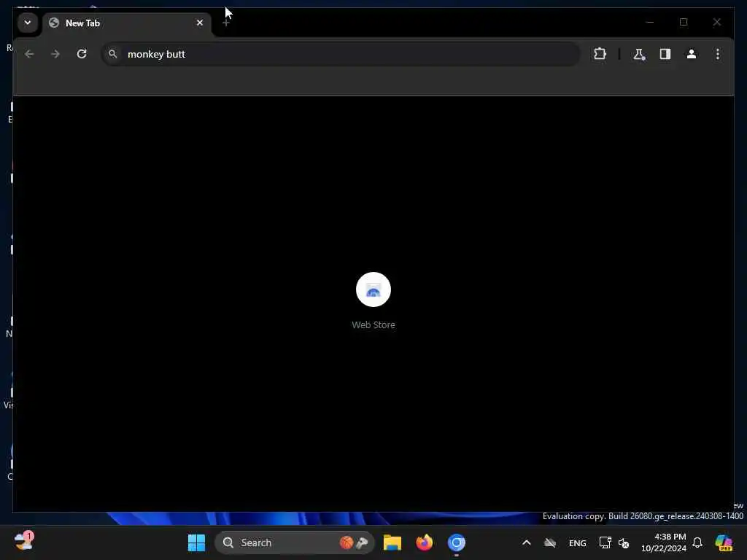Open the ENG language switcher
The image size is (747, 560).
pyautogui.click(x=578, y=542)
